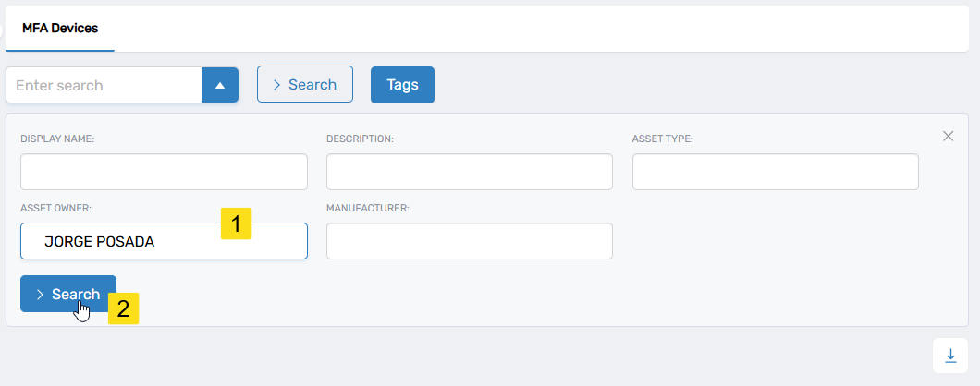Switch to the MFA Devices tab
The width and height of the screenshot is (980, 386).
point(60,29)
